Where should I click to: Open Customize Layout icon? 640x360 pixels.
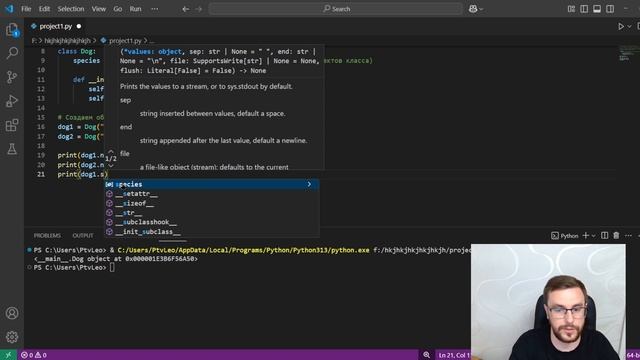571,9
